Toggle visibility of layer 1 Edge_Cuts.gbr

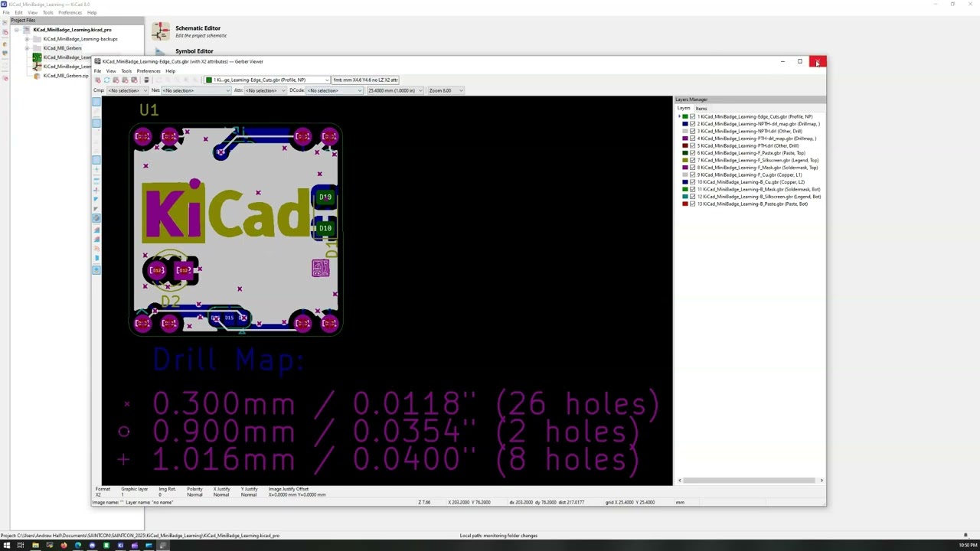tap(693, 117)
